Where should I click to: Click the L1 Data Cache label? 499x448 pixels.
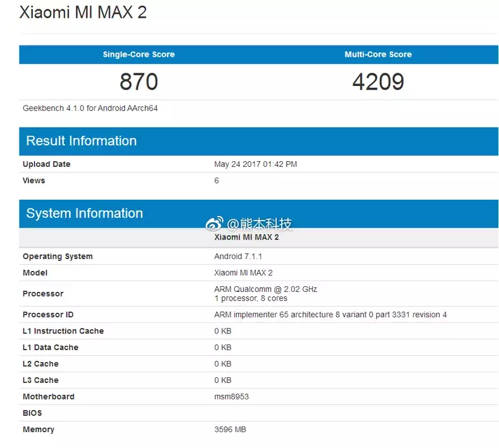(x=51, y=348)
